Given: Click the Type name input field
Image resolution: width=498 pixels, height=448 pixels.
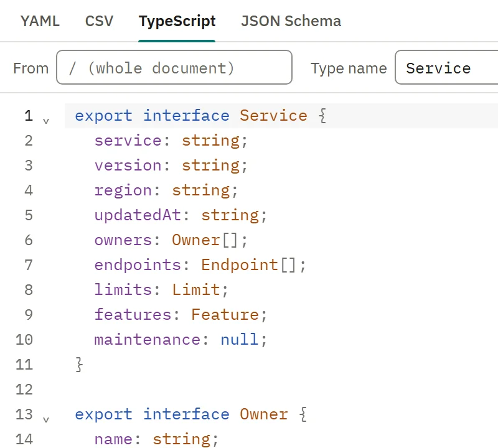Looking at the screenshot, I should pyautogui.click(x=446, y=67).
